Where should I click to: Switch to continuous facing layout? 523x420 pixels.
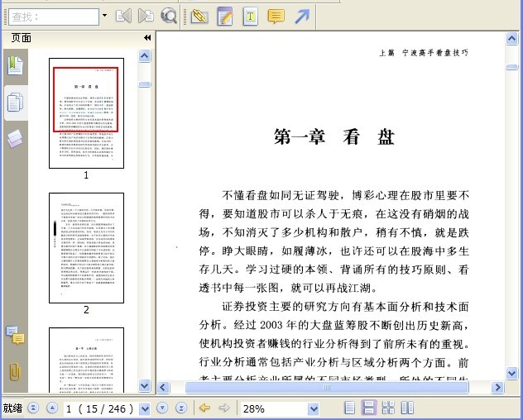coord(388,408)
